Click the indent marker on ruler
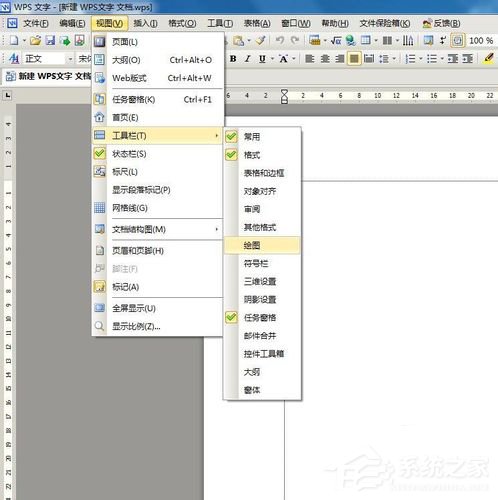Viewport: 498px width, 500px height. [x=284, y=96]
